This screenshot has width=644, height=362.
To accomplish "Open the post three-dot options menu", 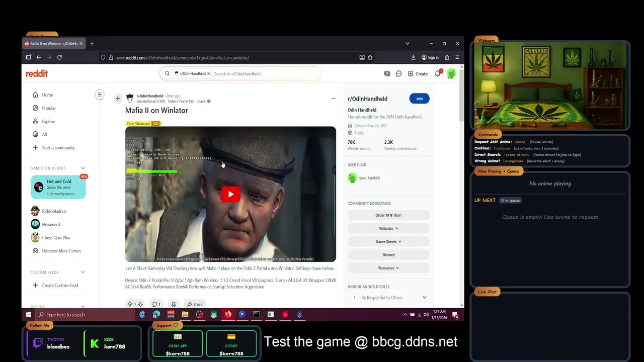I will (x=333, y=98).
